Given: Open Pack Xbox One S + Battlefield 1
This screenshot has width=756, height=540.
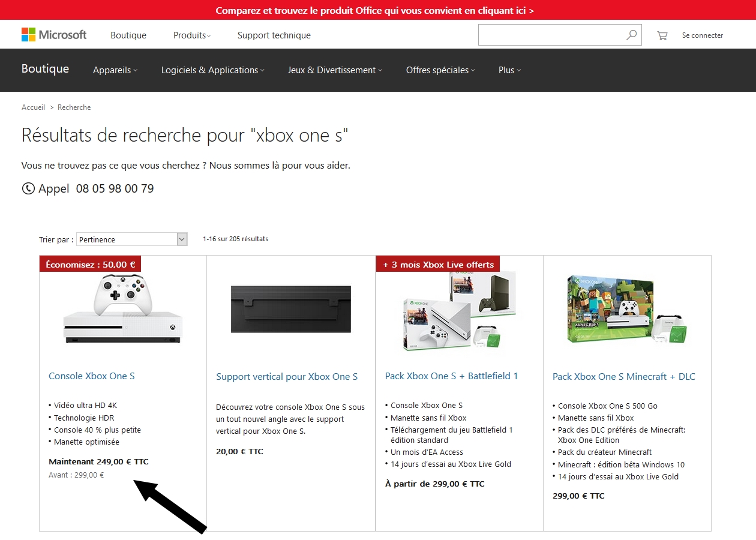Looking at the screenshot, I should coord(451,376).
